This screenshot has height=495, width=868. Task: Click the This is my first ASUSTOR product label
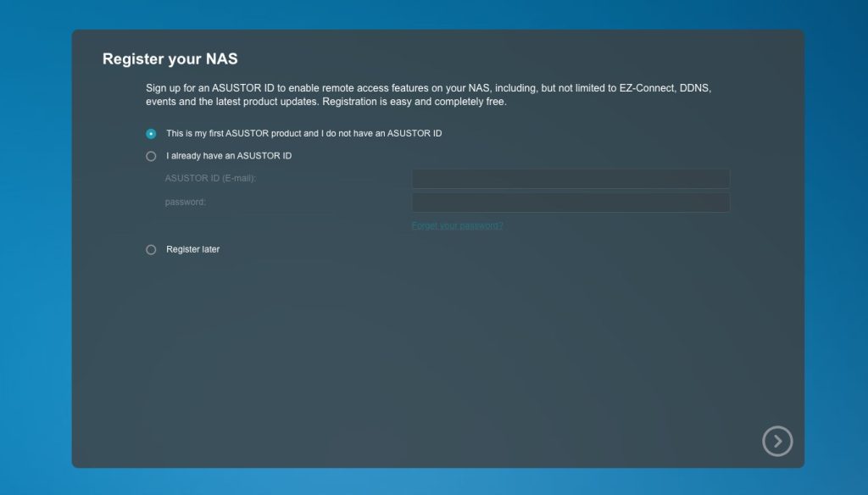point(304,133)
